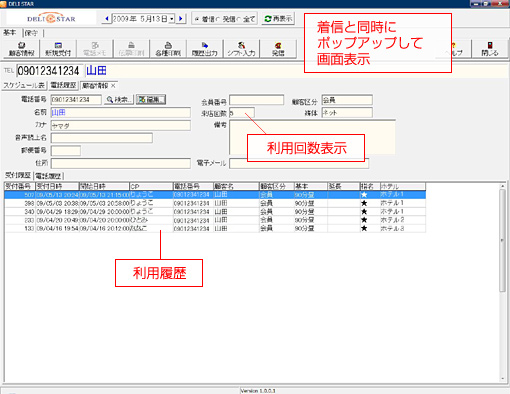Click the large TEL number field
This screenshot has height=394, width=510.
(x=49, y=71)
